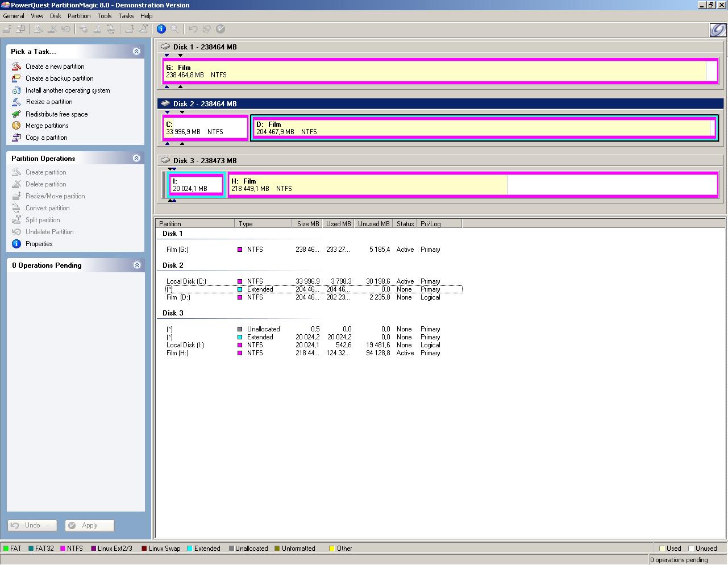Click the Install another operating system icon

16,90
